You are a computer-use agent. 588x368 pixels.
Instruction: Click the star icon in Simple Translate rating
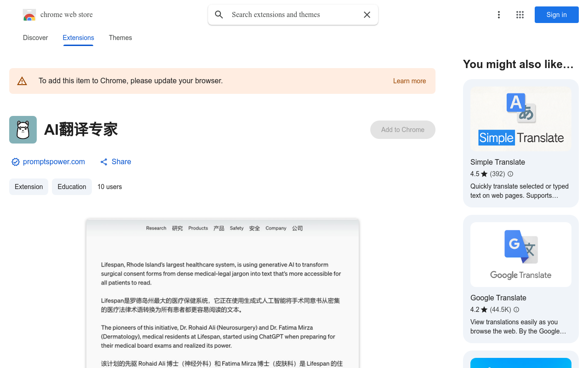pos(484,174)
